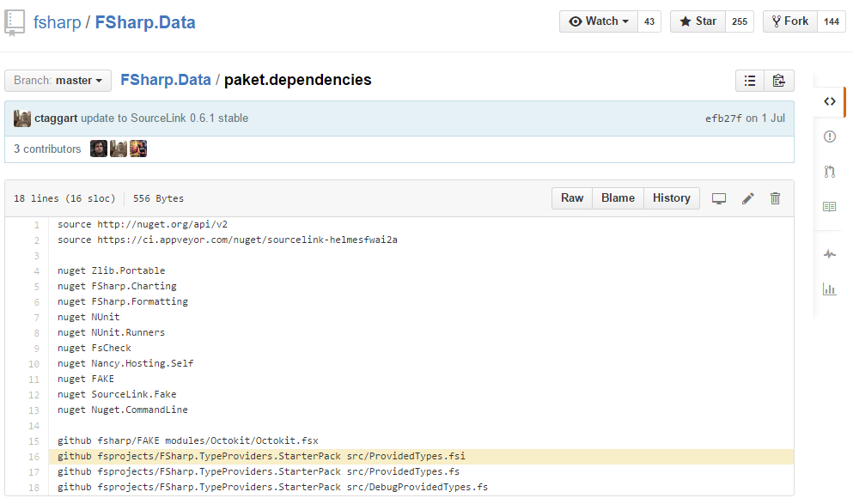Show file list with the list icon
This screenshot has width=853, height=504.
tap(750, 81)
